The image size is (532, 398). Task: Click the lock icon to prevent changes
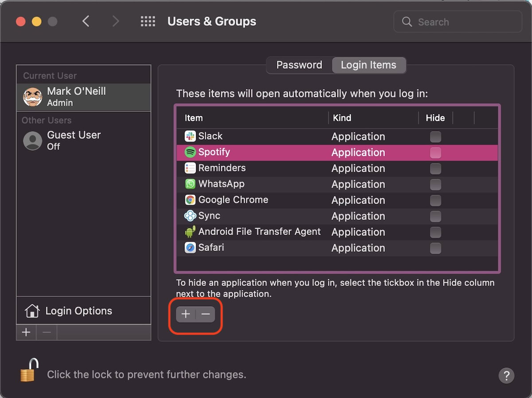[28, 371]
